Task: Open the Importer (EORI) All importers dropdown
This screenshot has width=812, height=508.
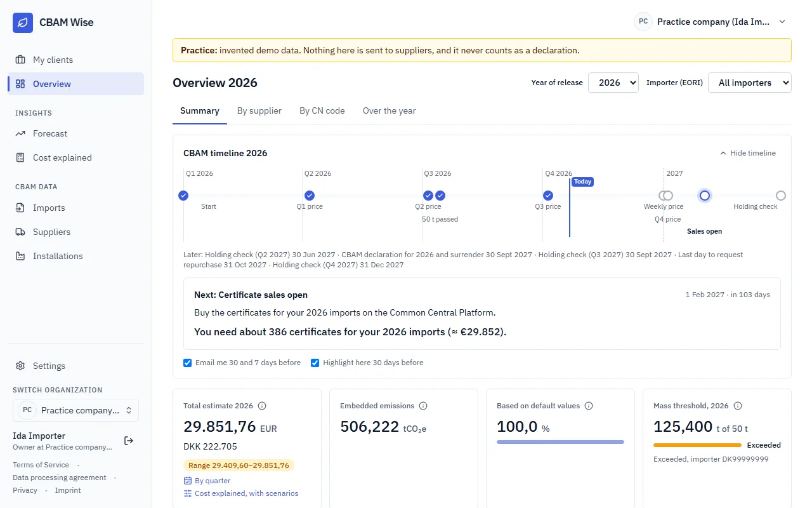Action: pyautogui.click(x=750, y=83)
